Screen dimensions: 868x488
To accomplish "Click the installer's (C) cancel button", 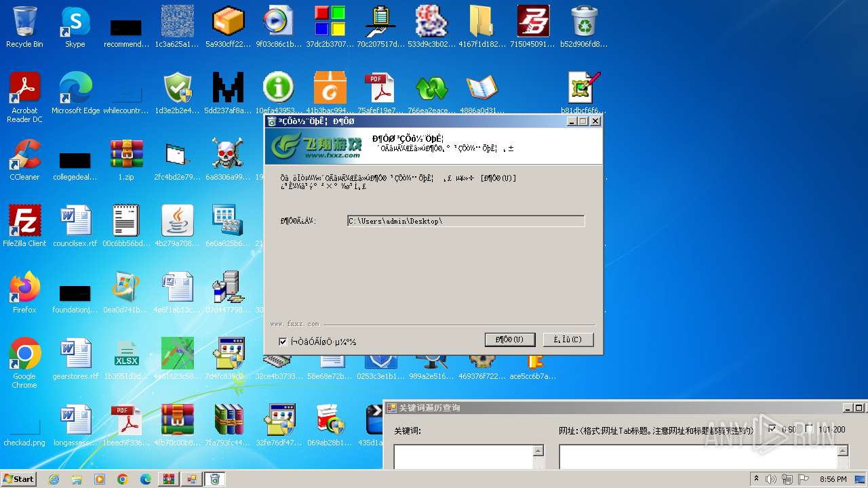I will (x=568, y=340).
